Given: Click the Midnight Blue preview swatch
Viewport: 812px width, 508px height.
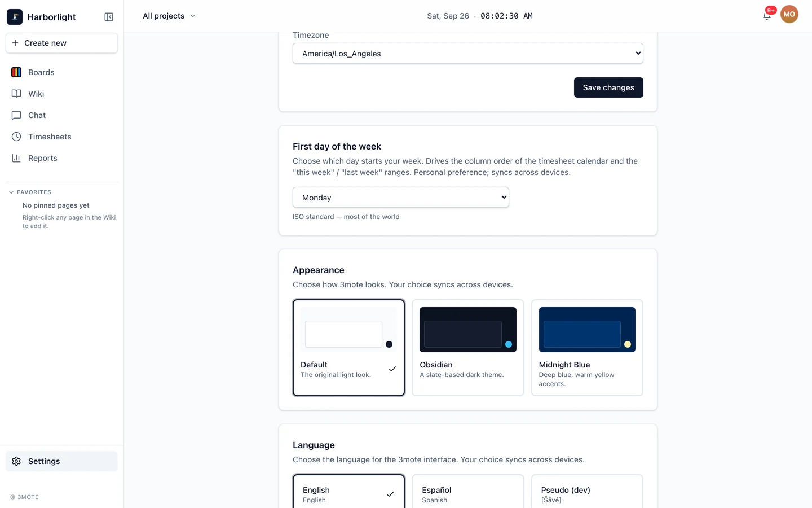Looking at the screenshot, I should [x=587, y=330].
